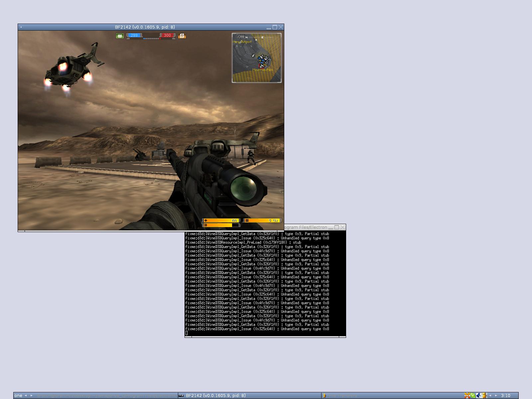Viewport: 532px width, 399px height.
Task: Click the minimap in the game window
Action: tap(257, 58)
